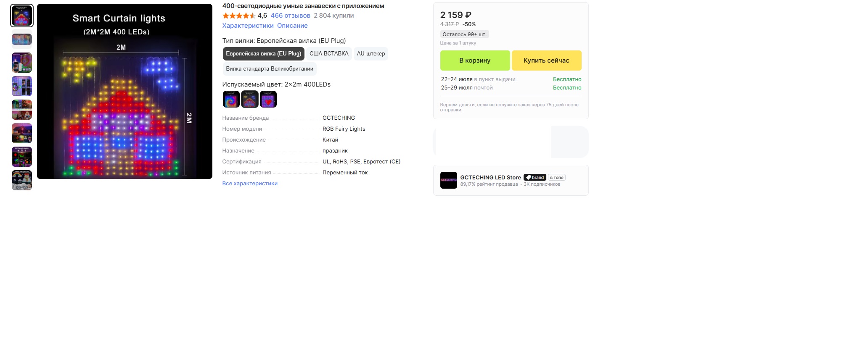Image resolution: width=868 pixels, height=363 pixels.
Task: Jump to the Описание section
Action: pos(292,26)
